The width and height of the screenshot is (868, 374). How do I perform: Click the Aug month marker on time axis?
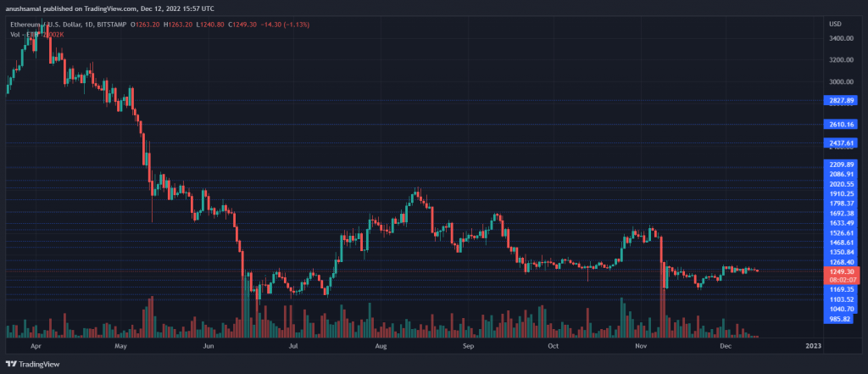(381, 346)
